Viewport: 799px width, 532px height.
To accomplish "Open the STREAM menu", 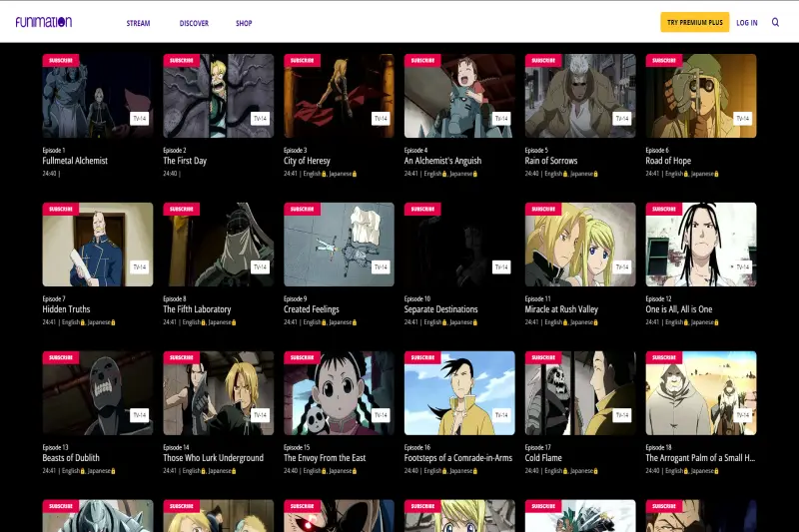I will [138, 23].
